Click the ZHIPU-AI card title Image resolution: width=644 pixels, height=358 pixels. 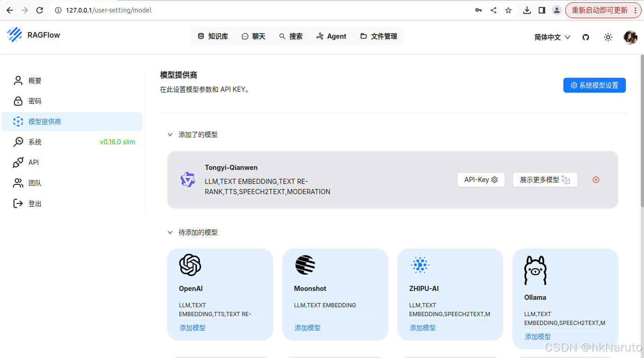click(x=424, y=289)
